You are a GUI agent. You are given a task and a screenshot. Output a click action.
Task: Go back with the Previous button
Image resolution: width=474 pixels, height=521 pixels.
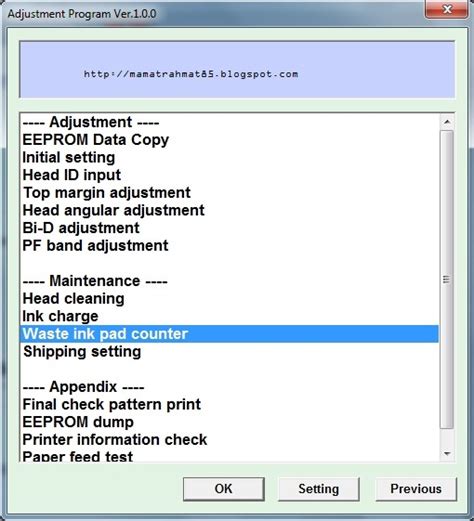click(416, 489)
